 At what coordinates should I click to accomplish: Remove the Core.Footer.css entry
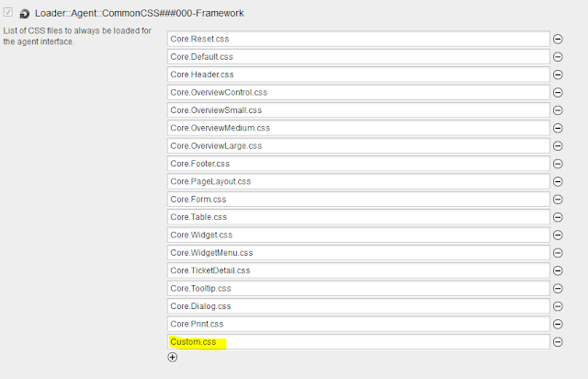[558, 164]
